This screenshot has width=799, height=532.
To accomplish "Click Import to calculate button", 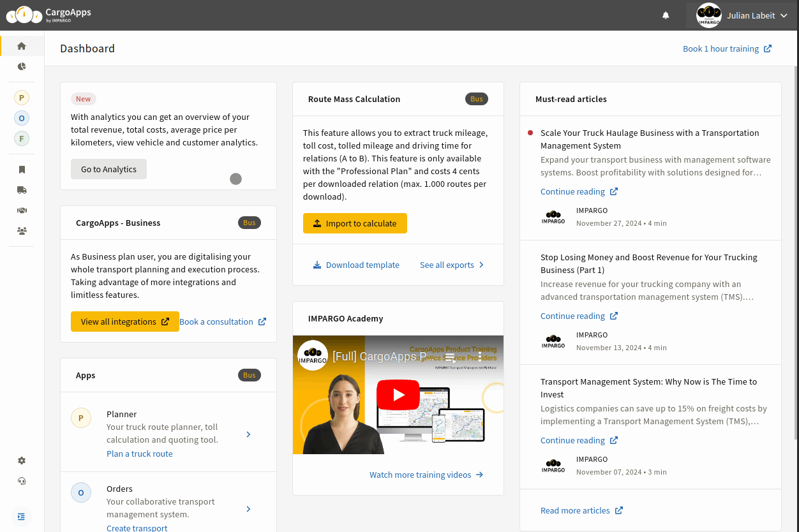I will tap(355, 223).
